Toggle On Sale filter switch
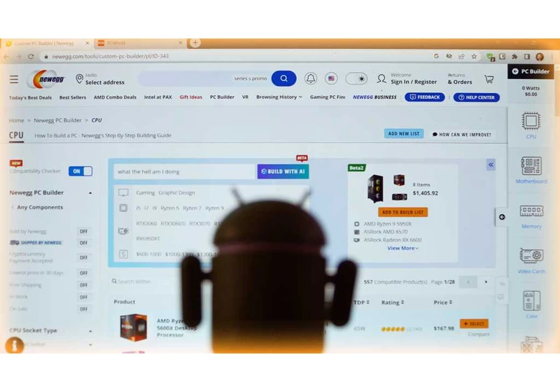Screen dimensions: 560x392 click(83, 309)
